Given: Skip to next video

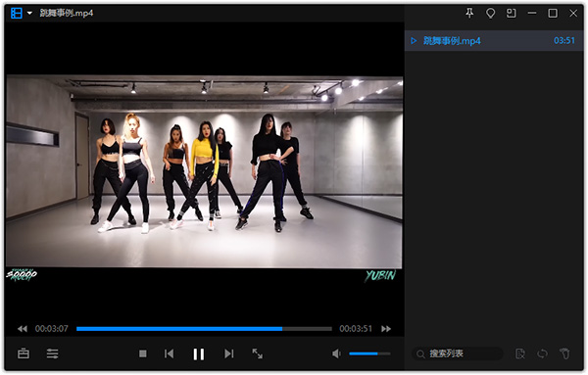Looking at the screenshot, I should [x=228, y=353].
